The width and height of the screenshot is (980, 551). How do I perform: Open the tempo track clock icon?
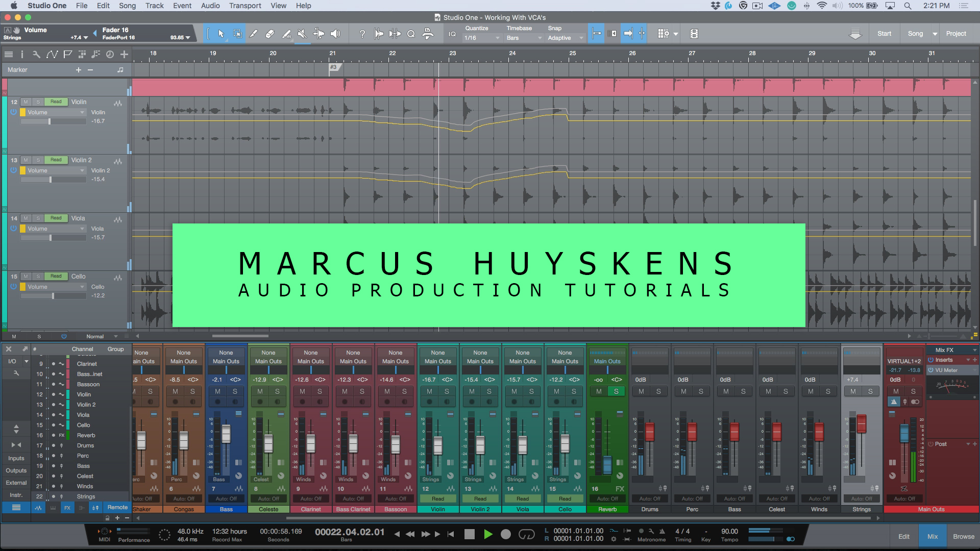pyautogui.click(x=110, y=54)
